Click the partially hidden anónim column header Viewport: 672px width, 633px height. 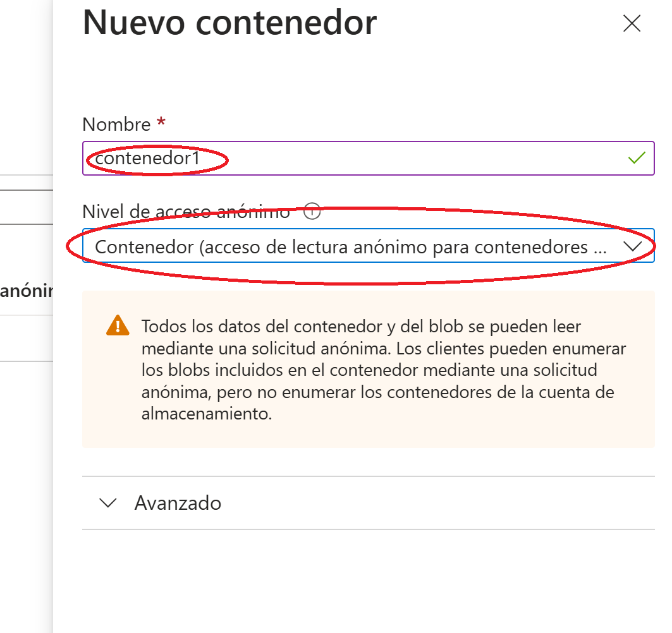(27, 291)
